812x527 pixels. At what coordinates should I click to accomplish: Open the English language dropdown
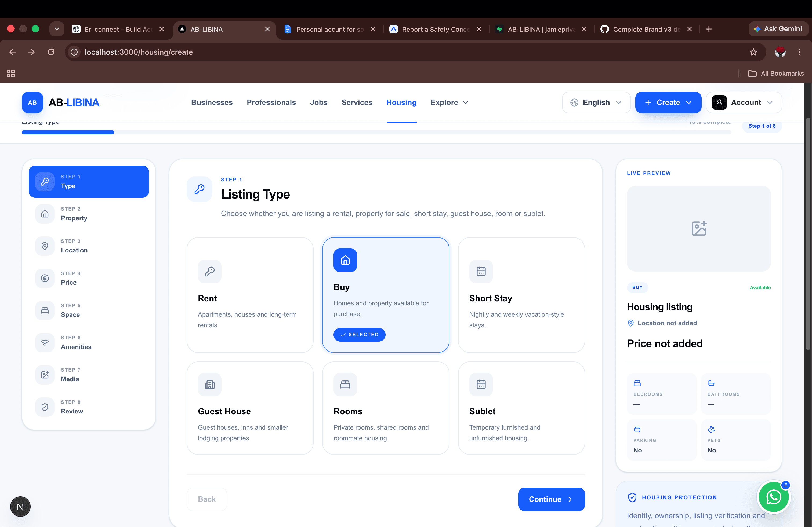[596, 102]
